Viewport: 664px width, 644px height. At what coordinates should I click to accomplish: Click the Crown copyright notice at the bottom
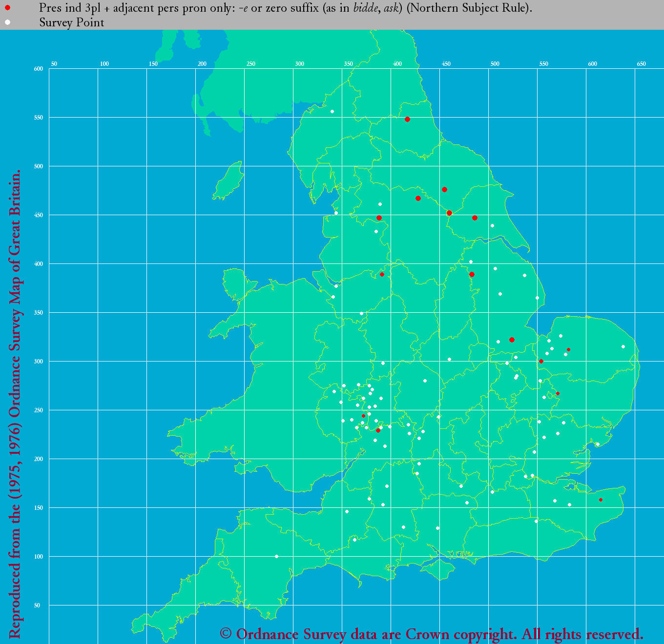coord(432,634)
